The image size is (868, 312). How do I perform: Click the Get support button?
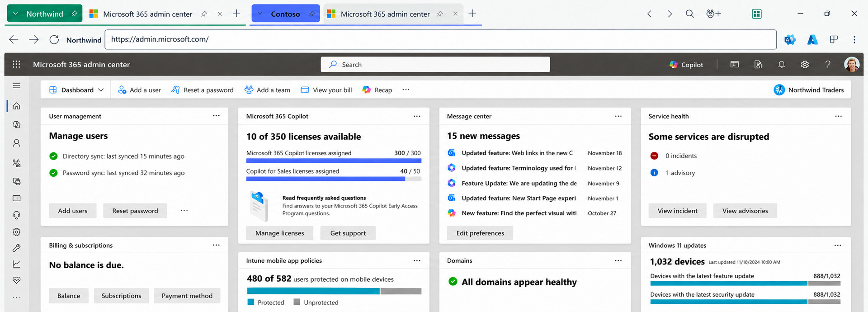coord(348,233)
